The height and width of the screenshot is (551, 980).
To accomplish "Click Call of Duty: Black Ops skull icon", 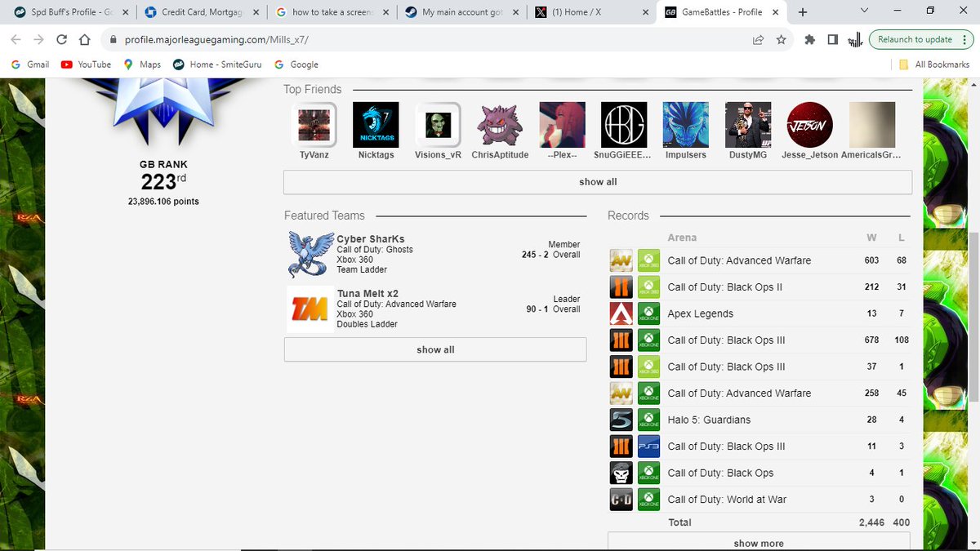I will [x=621, y=473].
